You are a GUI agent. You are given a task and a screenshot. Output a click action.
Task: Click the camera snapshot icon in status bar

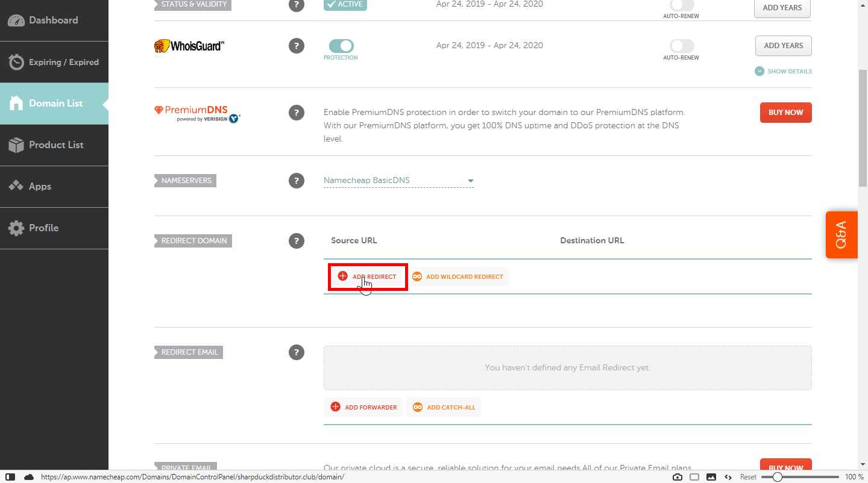[x=678, y=477]
